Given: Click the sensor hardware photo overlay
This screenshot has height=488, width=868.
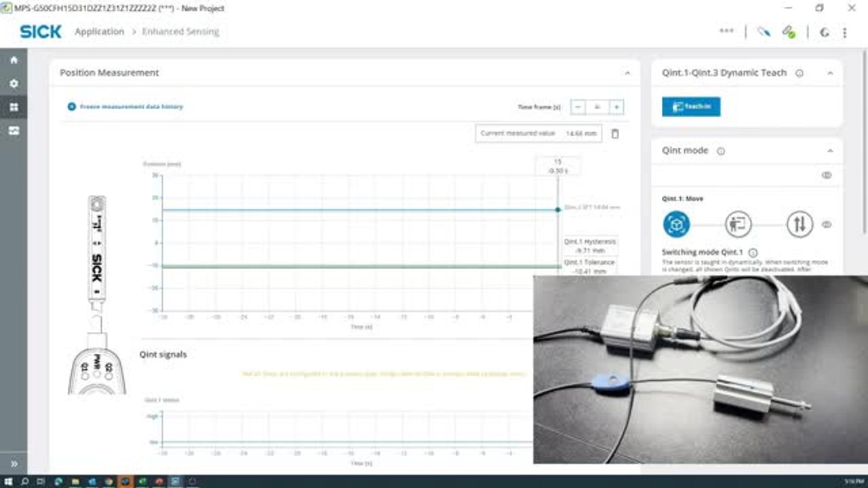Looking at the screenshot, I should [701, 369].
